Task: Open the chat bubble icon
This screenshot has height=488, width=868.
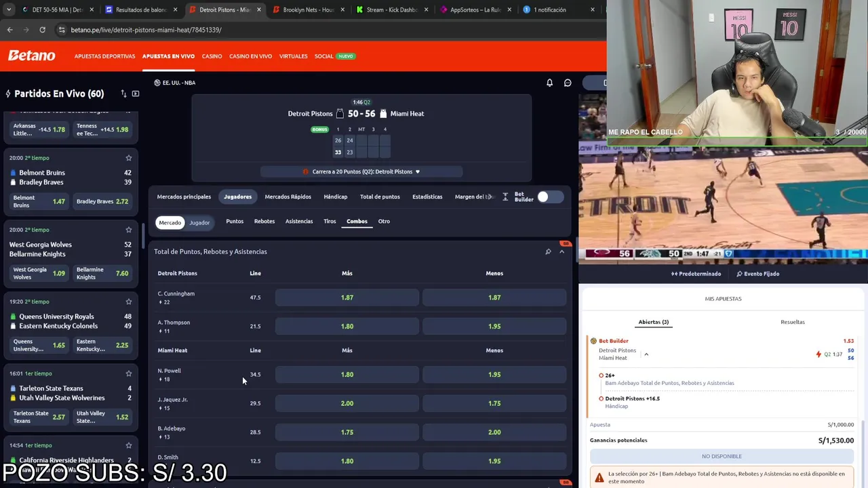Action: coord(568,83)
